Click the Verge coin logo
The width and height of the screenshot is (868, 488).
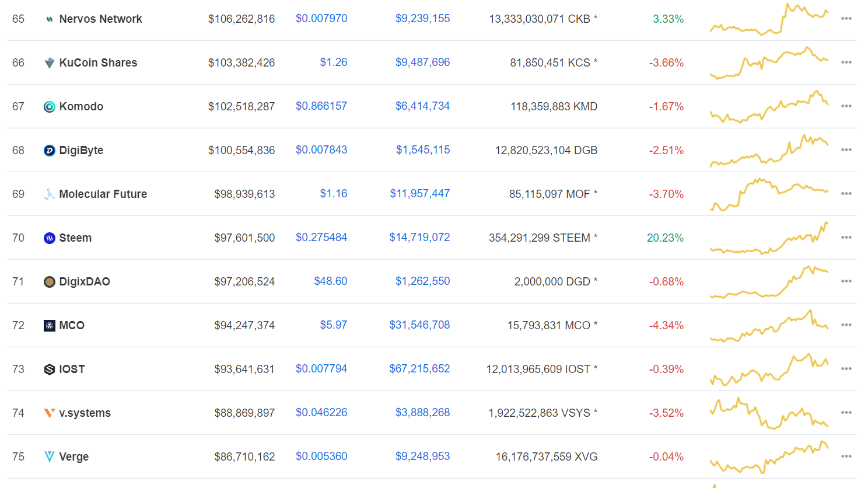pyautogui.click(x=50, y=456)
